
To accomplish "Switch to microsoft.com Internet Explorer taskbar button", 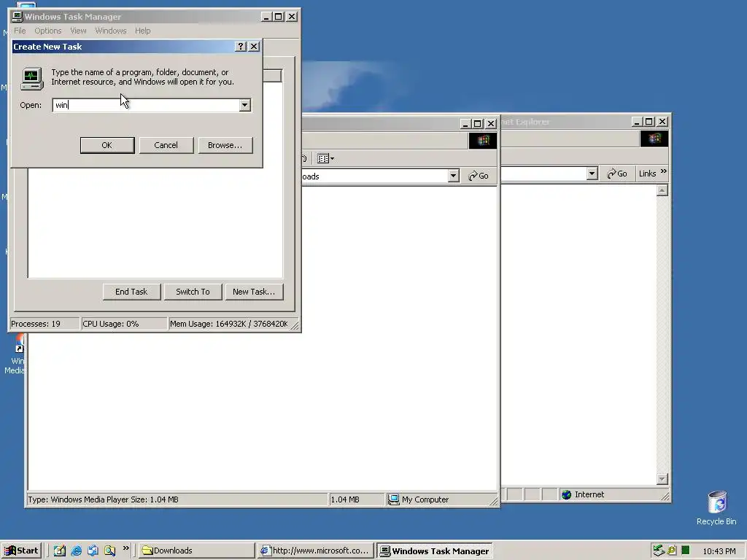I will 315,551.
